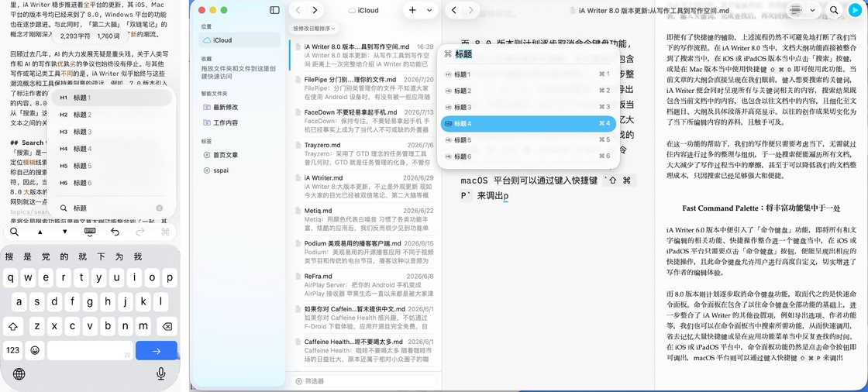
Task: Tap the undo arrow in phone toolbar
Action: [x=115, y=232]
